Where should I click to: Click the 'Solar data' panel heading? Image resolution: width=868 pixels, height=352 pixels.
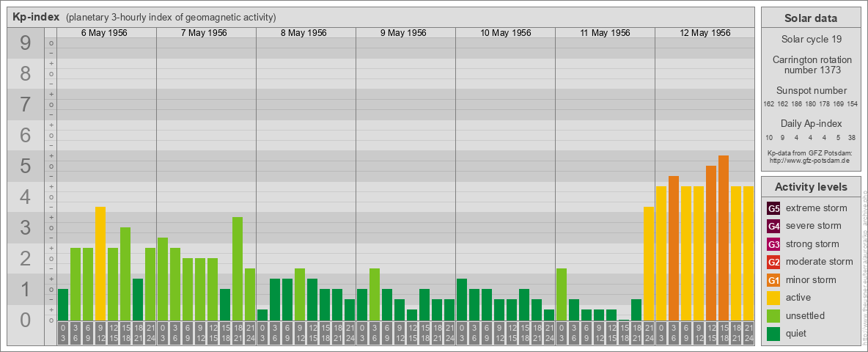810,18
